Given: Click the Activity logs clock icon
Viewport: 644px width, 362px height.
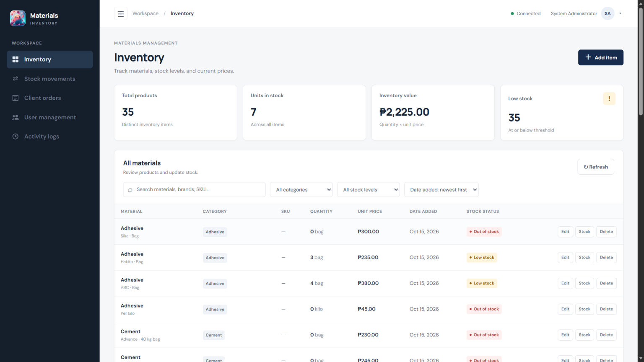Looking at the screenshot, I should point(16,137).
